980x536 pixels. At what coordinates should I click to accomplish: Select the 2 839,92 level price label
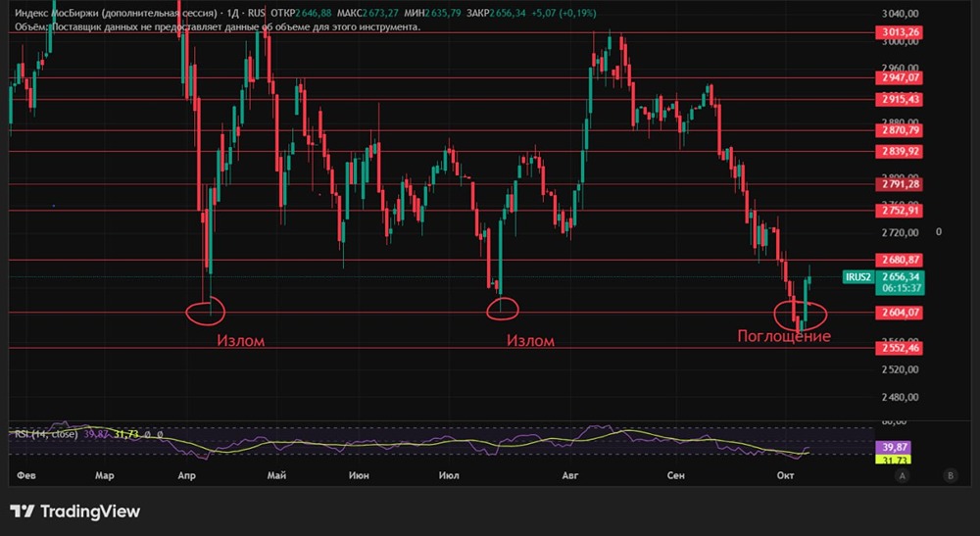(x=900, y=151)
